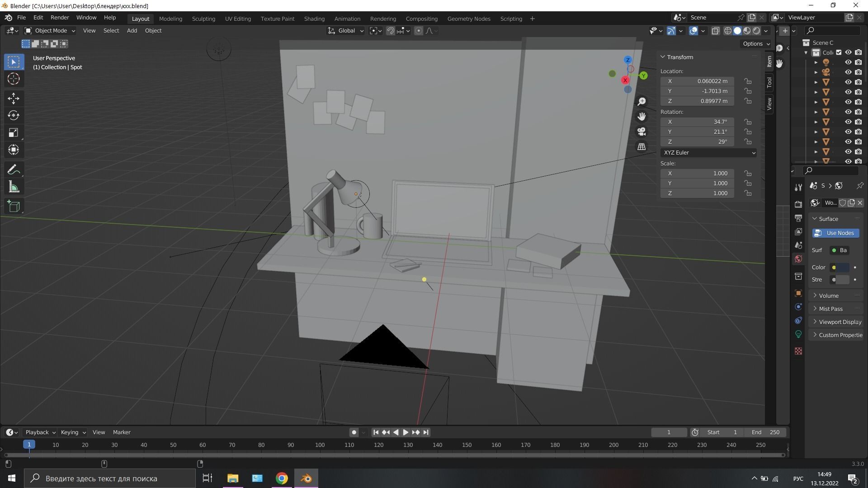Hide the Collection with eye icon

[848, 52]
